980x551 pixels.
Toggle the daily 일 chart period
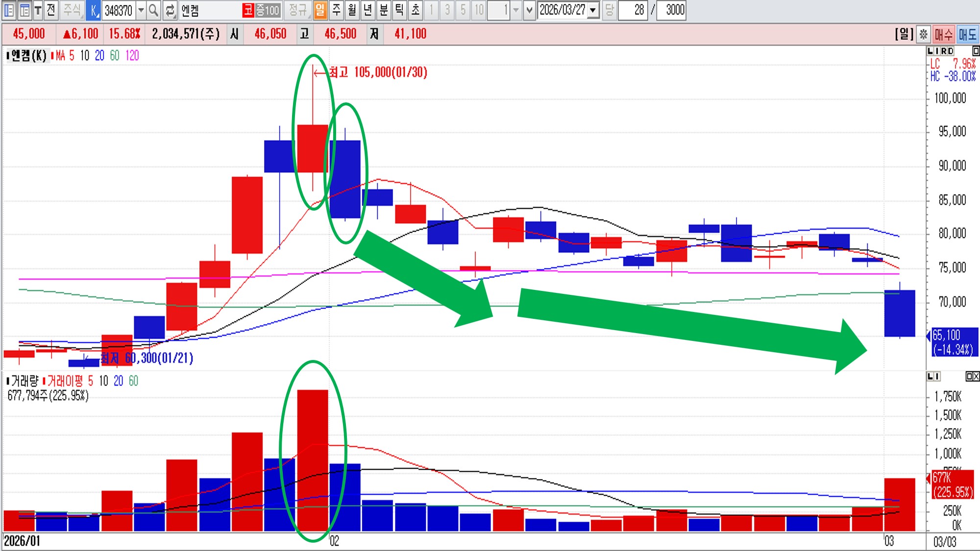pos(320,10)
